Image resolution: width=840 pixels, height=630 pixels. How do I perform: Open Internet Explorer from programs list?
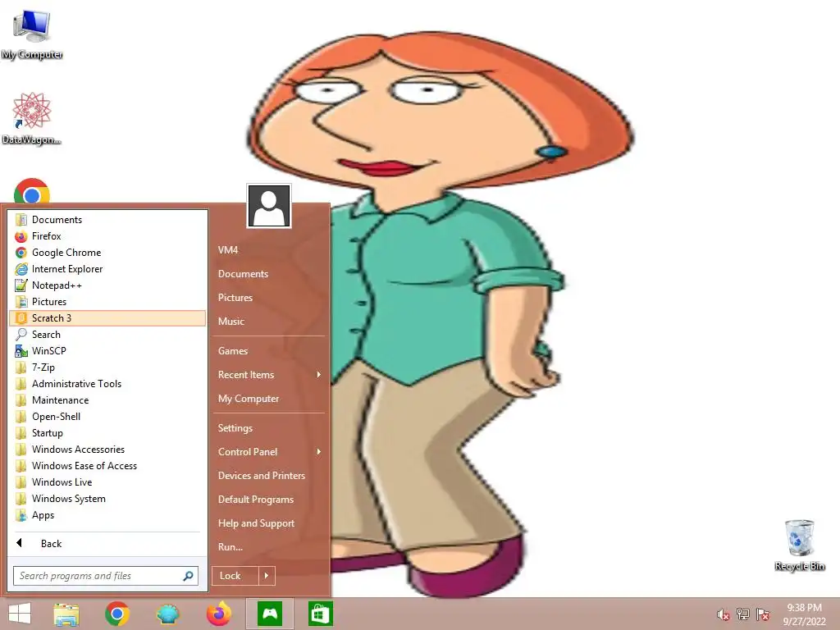pos(107,269)
